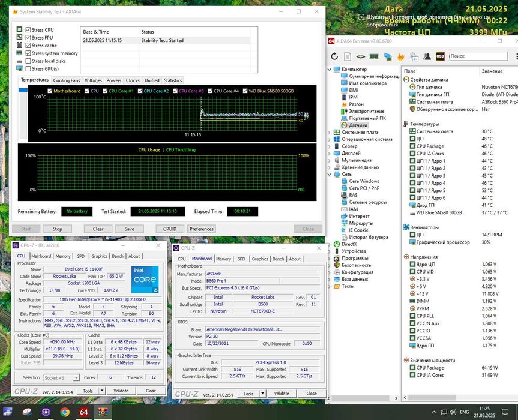
Task: Enable Stress local disks checkbox
Action: [x=28, y=61]
